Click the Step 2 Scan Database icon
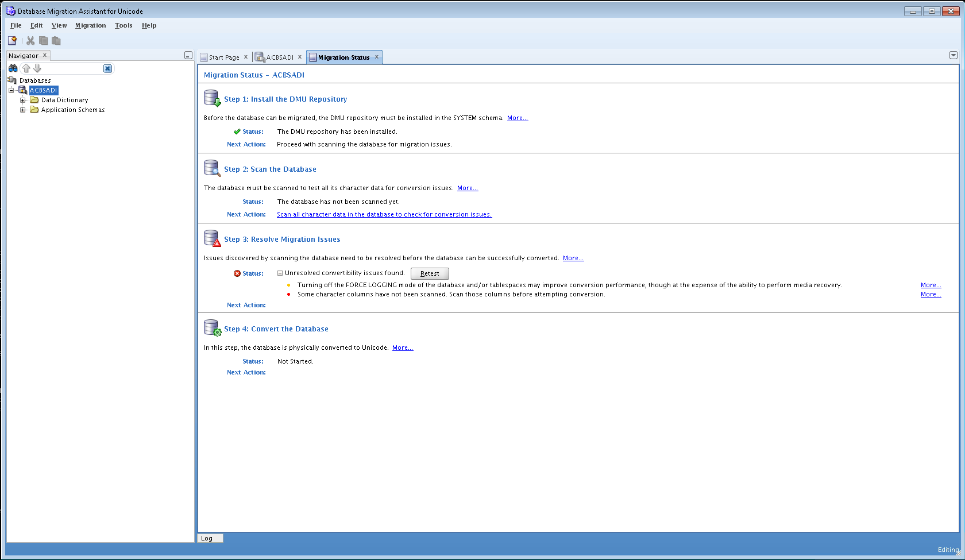Screen dimensions: 965x560 click(212, 168)
